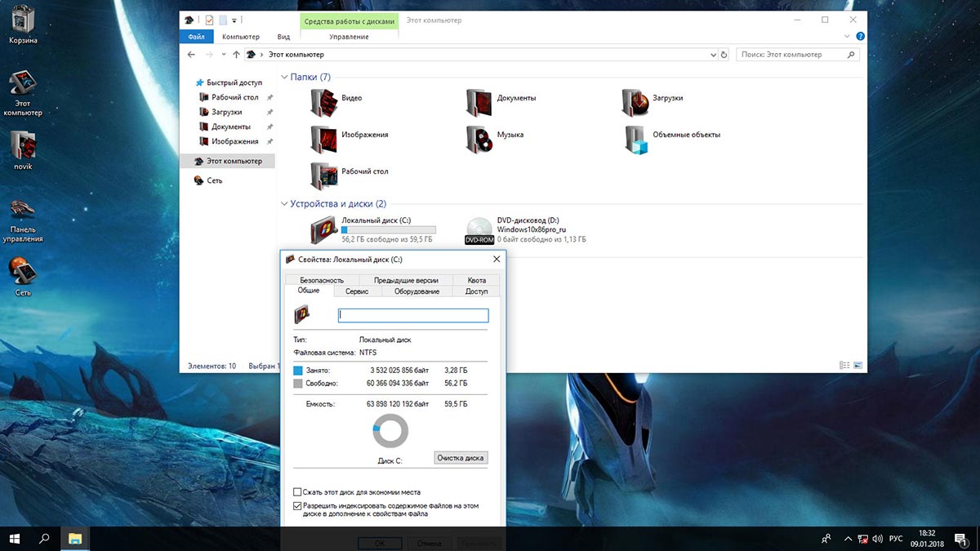This screenshot has width=980, height=551.
Task: Click the Windows Start button
Action: point(15,538)
